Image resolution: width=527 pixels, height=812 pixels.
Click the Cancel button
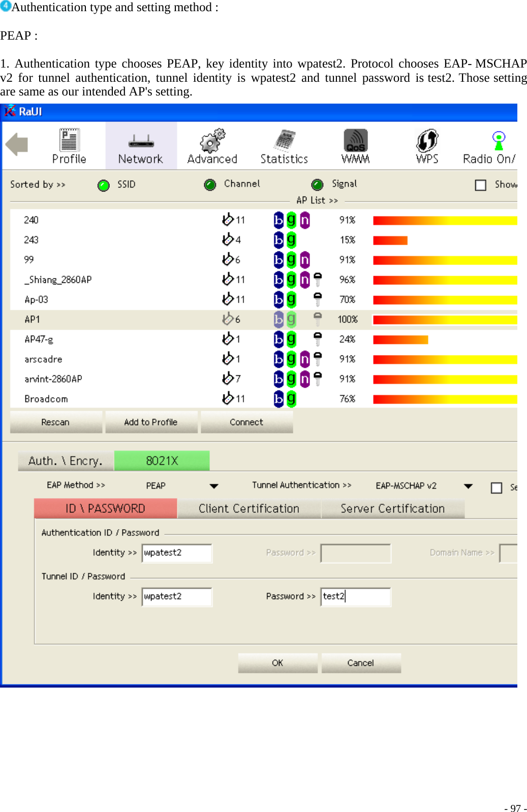pos(361,663)
